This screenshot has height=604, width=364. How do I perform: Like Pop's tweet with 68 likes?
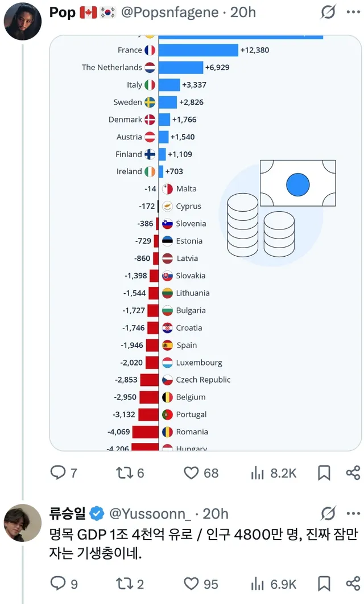point(192,472)
